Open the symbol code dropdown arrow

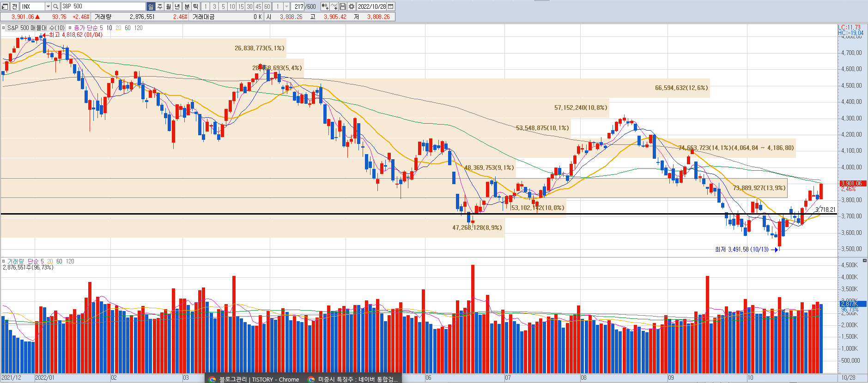pyautogui.click(x=48, y=6)
